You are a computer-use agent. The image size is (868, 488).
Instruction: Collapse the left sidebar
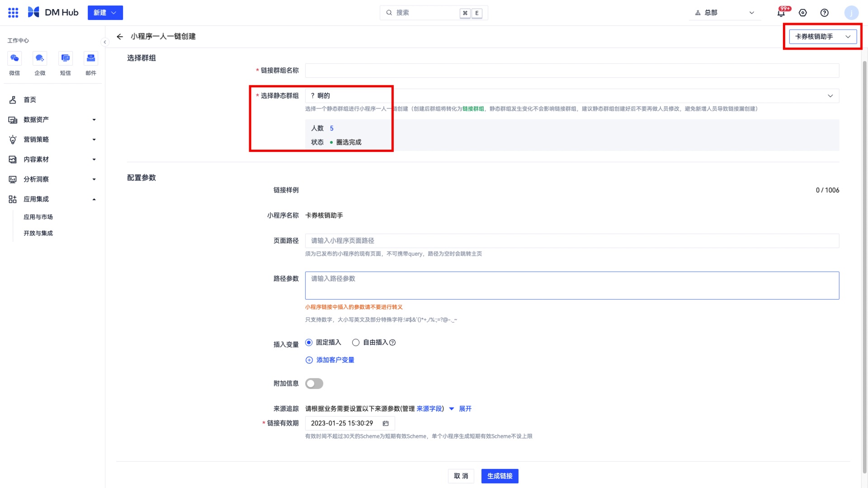click(105, 42)
